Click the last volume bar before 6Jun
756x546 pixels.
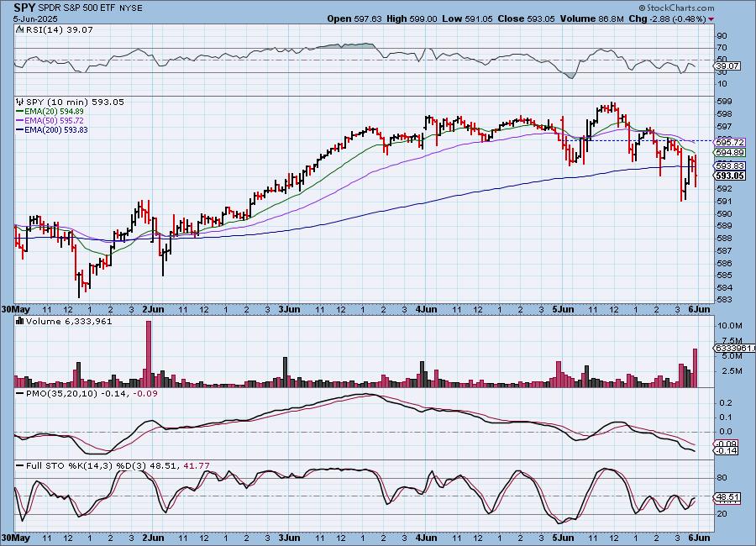tap(695, 368)
